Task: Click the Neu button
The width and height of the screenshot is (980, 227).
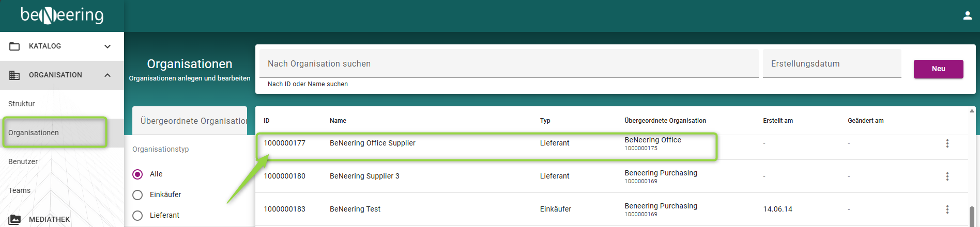Action: tap(938, 69)
